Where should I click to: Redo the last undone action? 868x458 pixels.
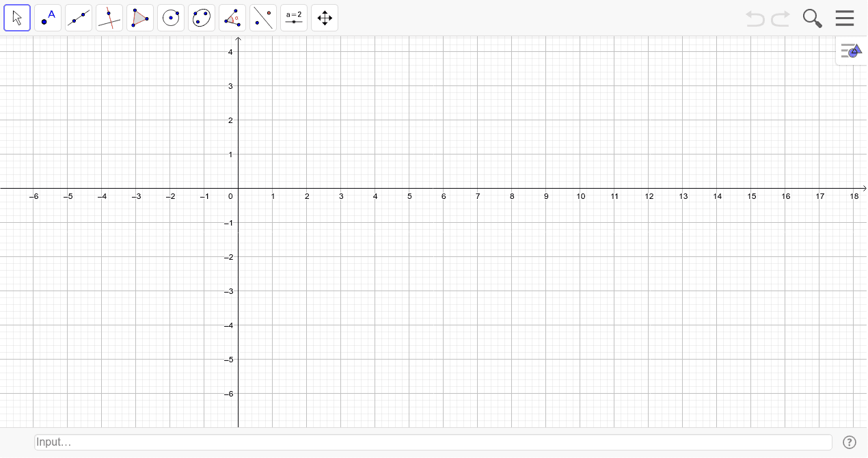point(781,18)
